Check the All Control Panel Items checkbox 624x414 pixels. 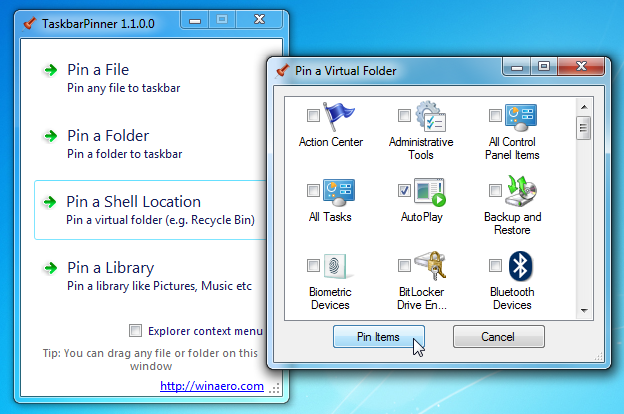pyautogui.click(x=495, y=115)
